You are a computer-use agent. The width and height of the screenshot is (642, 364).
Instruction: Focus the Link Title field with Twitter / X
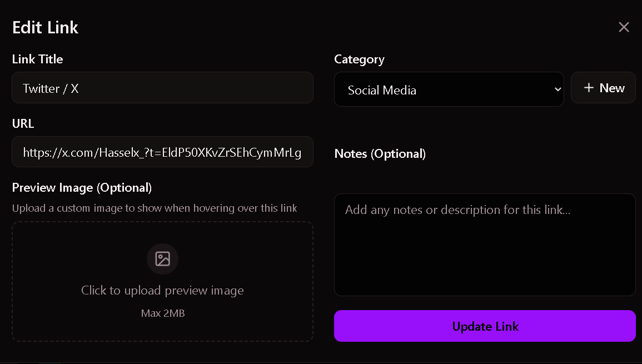pyautogui.click(x=162, y=88)
